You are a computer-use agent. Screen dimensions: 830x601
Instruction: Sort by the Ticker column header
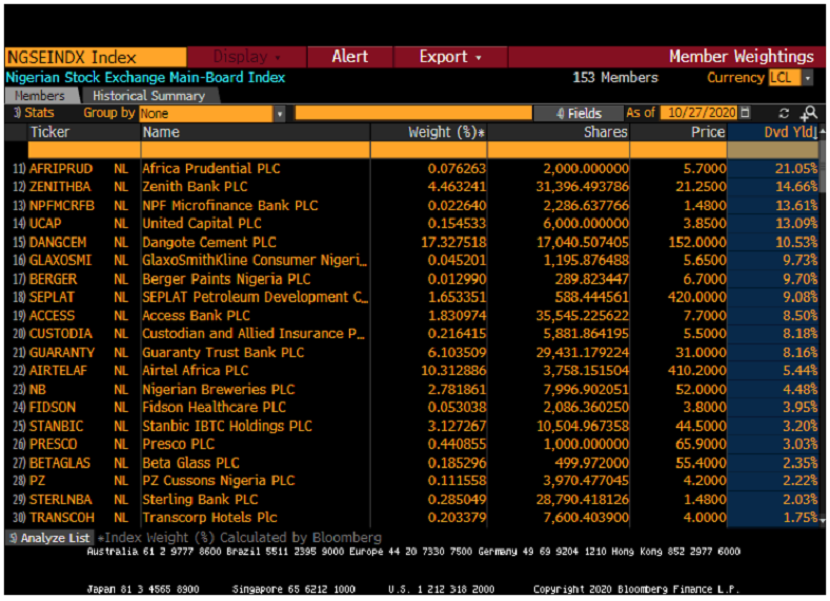50,132
